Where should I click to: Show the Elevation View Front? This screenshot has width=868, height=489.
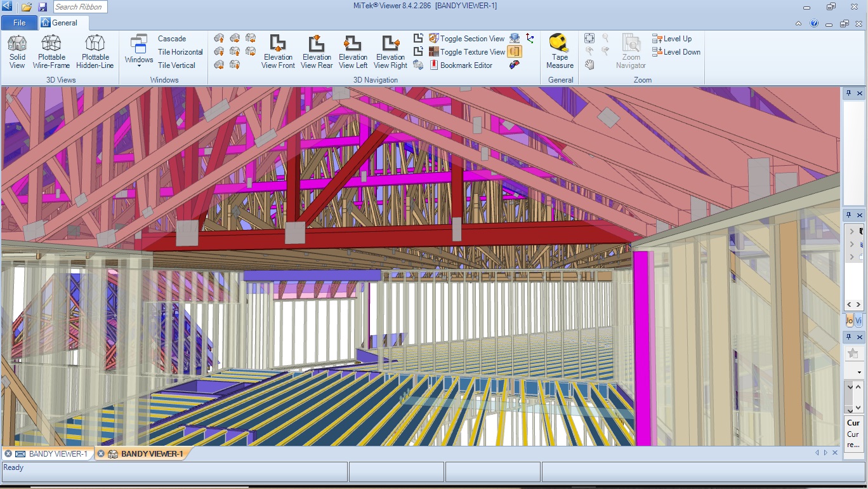278,51
